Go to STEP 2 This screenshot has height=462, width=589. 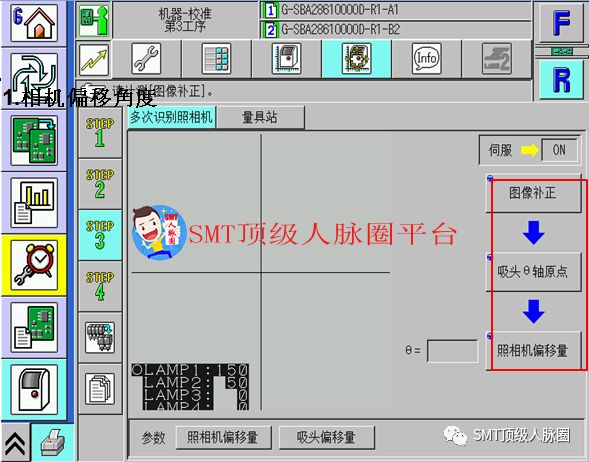(100, 184)
